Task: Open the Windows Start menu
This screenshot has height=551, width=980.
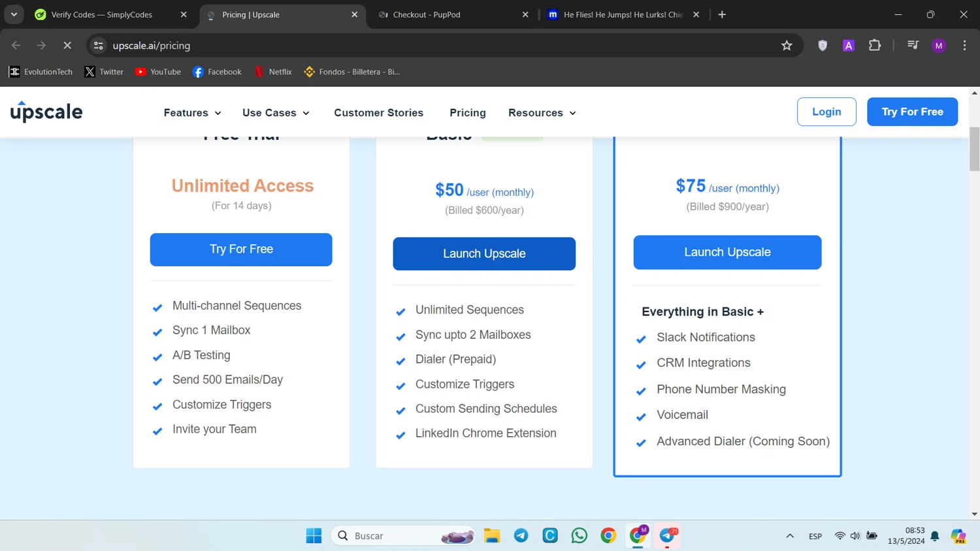Action: pyautogui.click(x=314, y=535)
